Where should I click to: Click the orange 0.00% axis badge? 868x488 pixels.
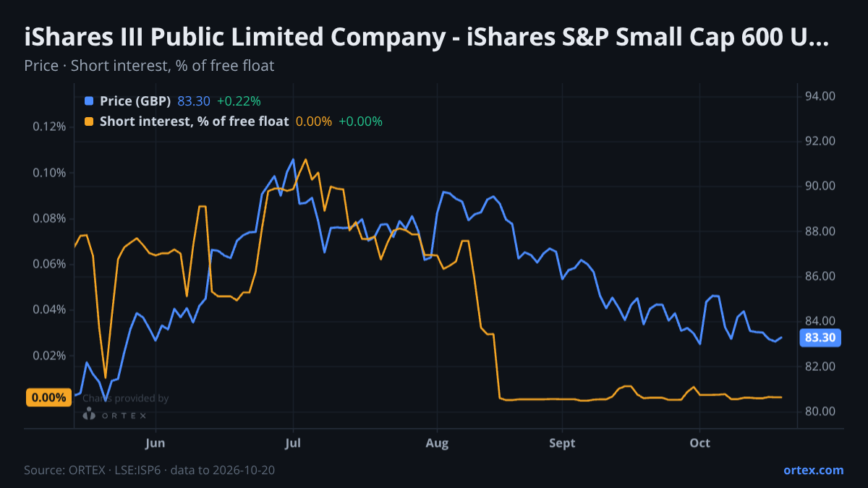tap(49, 398)
